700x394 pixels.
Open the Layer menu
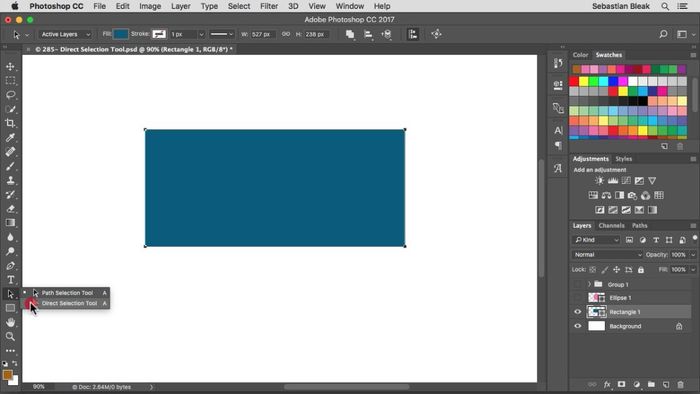pos(181,6)
